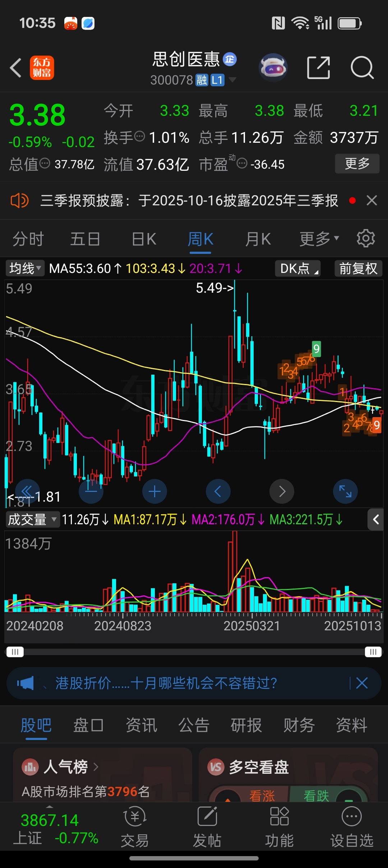Open the 前复权 adjustment selector
The width and height of the screenshot is (388, 868).
tap(359, 269)
